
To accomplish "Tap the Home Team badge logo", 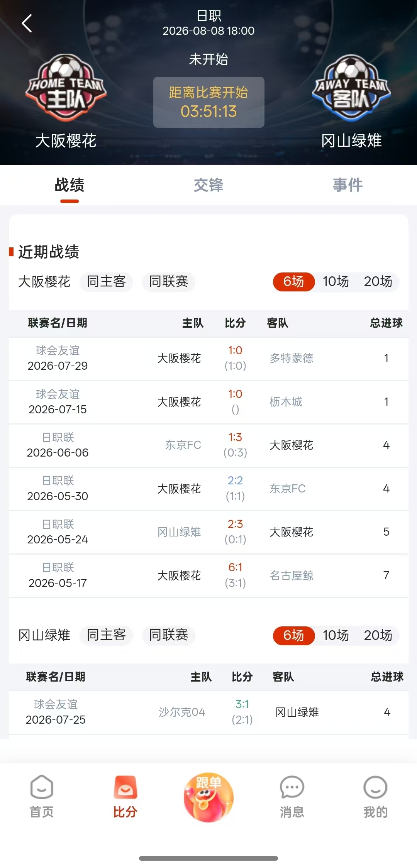I will click(x=66, y=88).
